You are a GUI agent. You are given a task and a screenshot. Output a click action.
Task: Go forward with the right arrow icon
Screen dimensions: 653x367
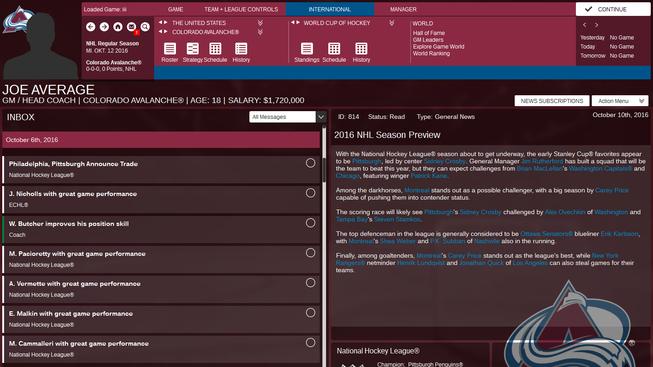(x=104, y=27)
